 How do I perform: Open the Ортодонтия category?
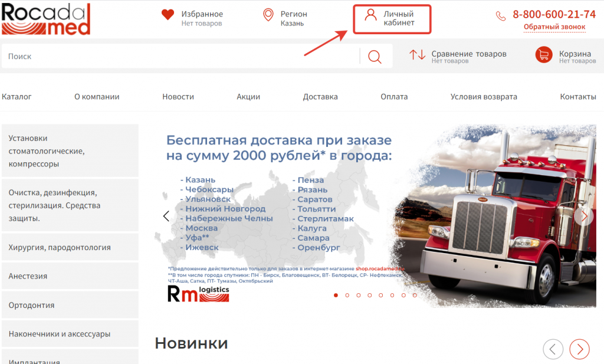pyautogui.click(x=32, y=305)
